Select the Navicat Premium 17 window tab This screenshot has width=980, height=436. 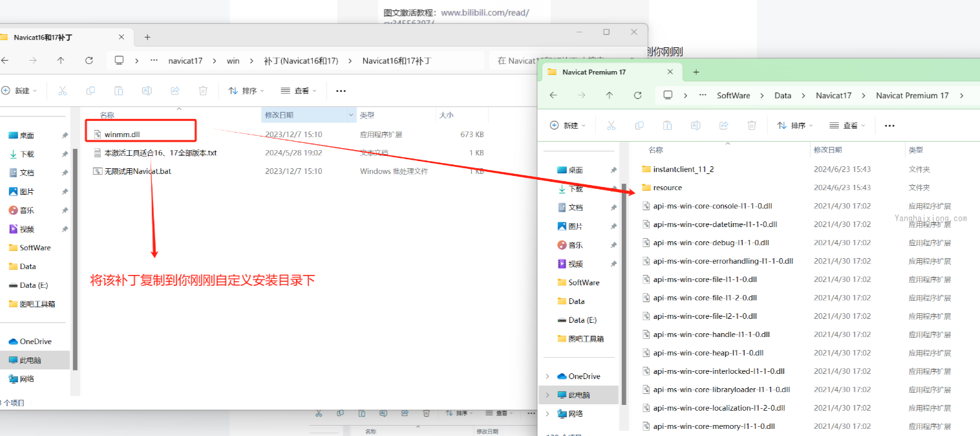coord(612,72)
